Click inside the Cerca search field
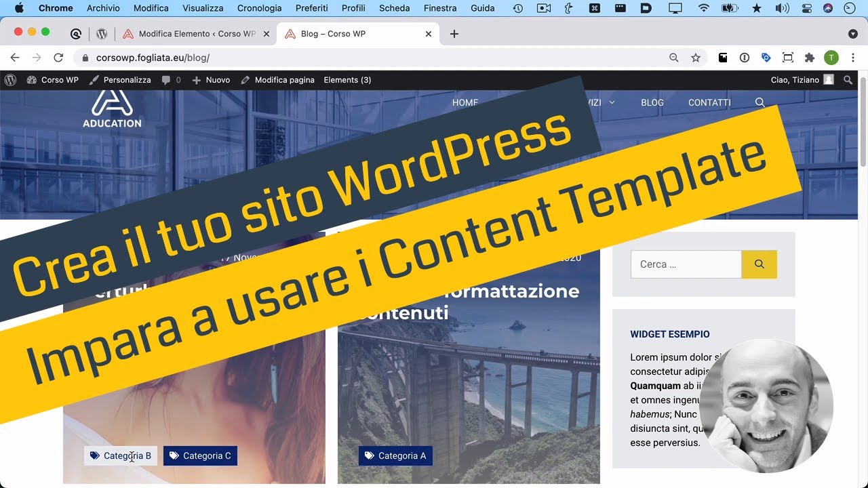Viewport: 868px width, 488px height. click(x=685, y=264)
